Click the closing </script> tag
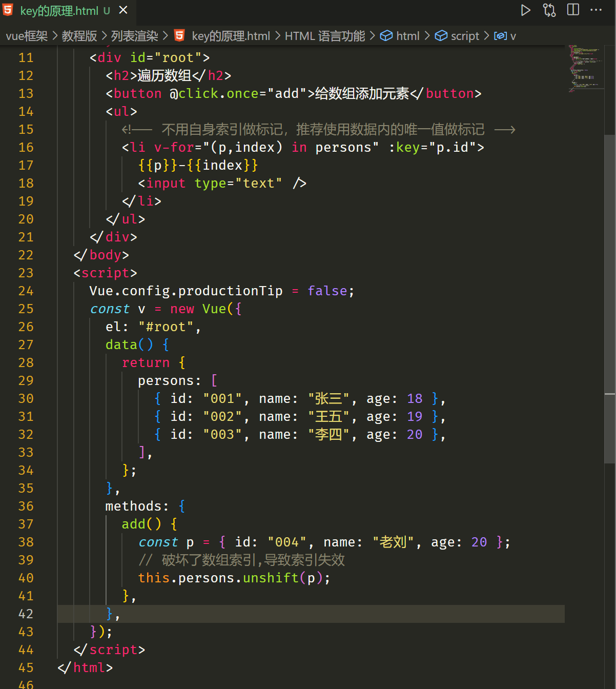616x689 pixels. (109, 650)
